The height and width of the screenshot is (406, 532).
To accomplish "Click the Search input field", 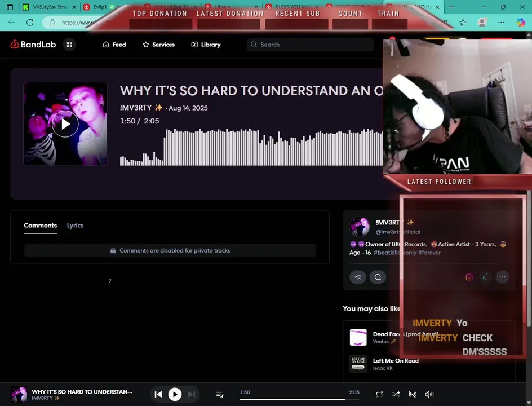I will tap(310, 45).
